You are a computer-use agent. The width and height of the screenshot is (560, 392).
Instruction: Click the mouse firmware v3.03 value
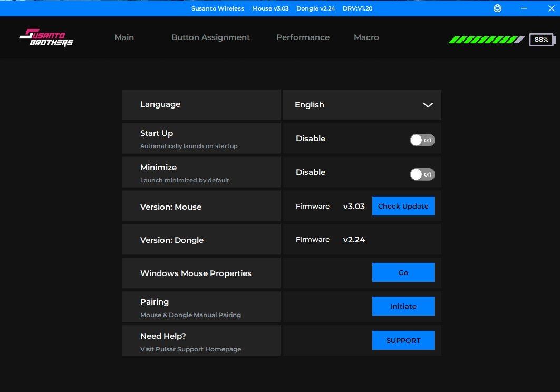click(x=354, y=207)
